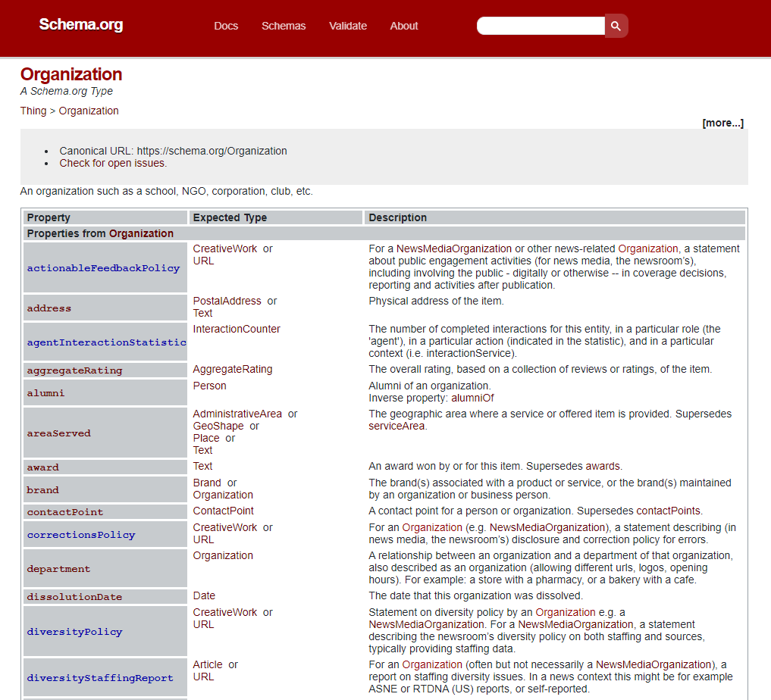Click the Schema.org logo
Image resolution: width=771 pixels, height=700 pixels.
[x=80, y=25]
